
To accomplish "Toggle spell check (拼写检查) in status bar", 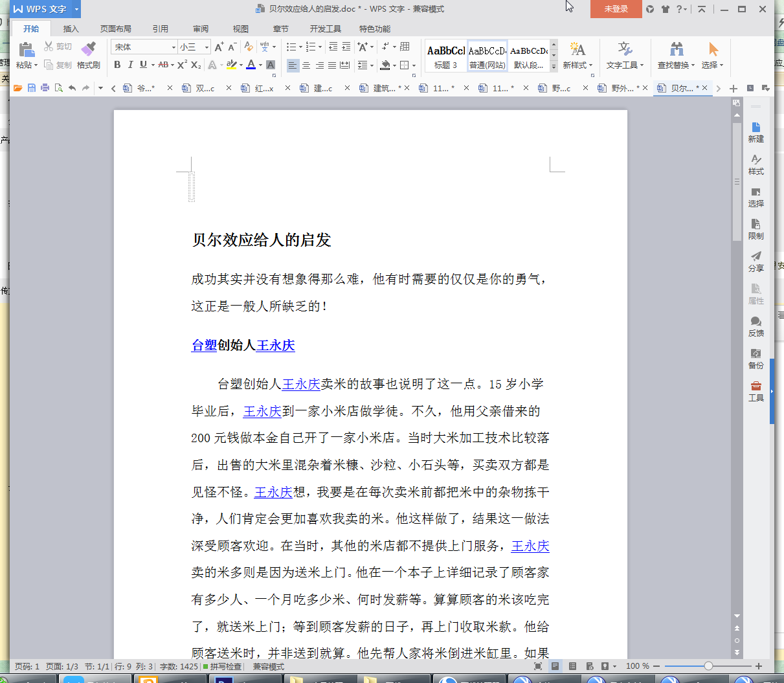I will click(x=222, y=666).
